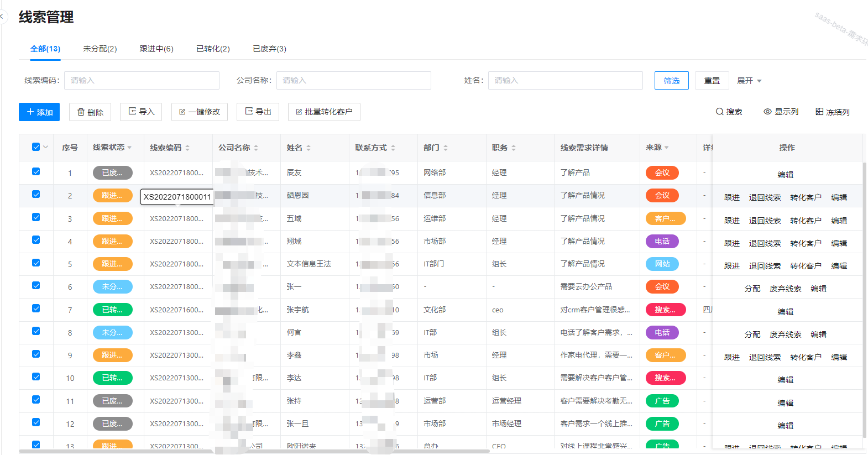Click 跟进 link in row 2
The width and height of the screenshot is (868, 455).
point(732,197)
